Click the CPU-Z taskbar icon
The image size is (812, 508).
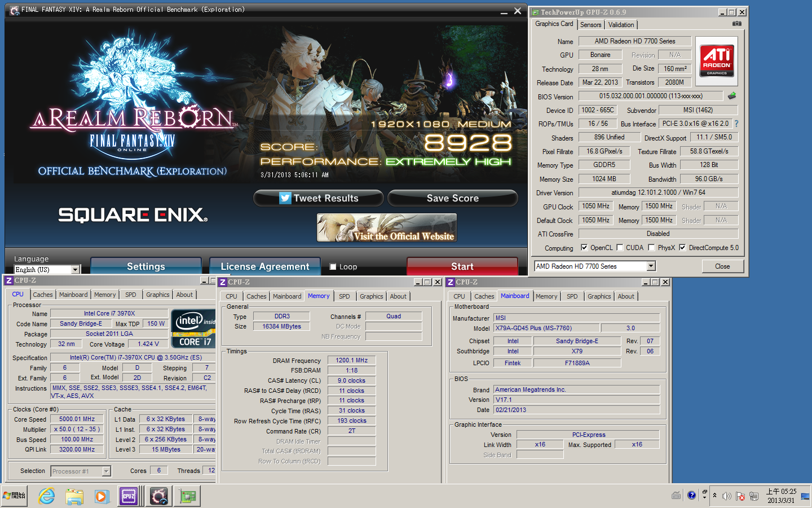coord(129,496)
